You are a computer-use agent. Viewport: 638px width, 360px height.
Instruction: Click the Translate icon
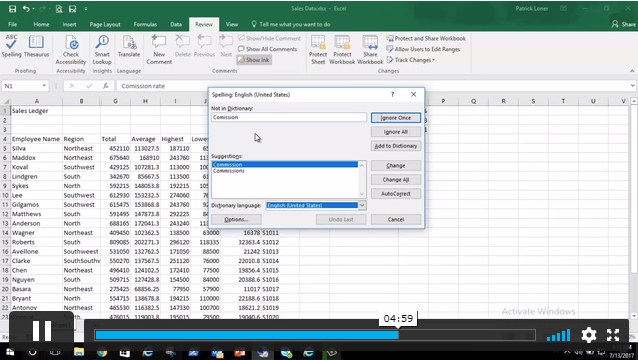click(129, 46)
